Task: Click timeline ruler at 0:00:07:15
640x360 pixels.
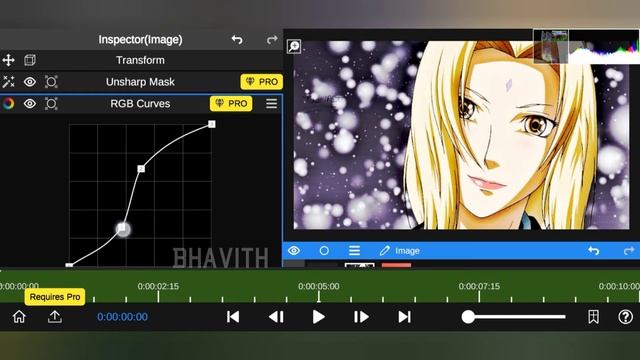Action: [x=479, y=287]
